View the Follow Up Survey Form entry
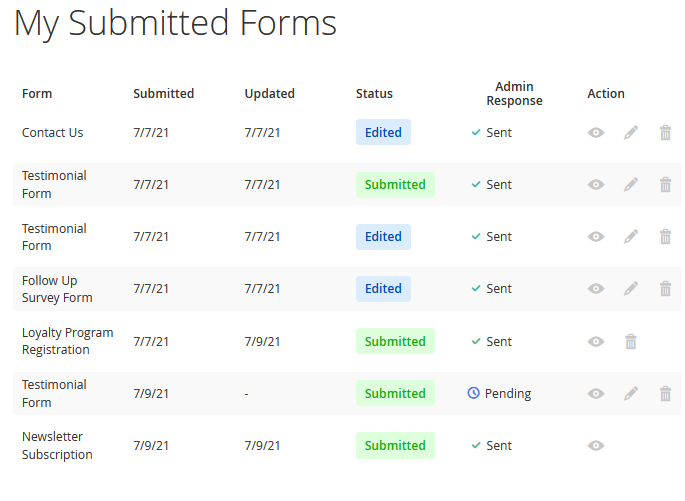Viewport: 685px width, 501px height. [596, 289]
